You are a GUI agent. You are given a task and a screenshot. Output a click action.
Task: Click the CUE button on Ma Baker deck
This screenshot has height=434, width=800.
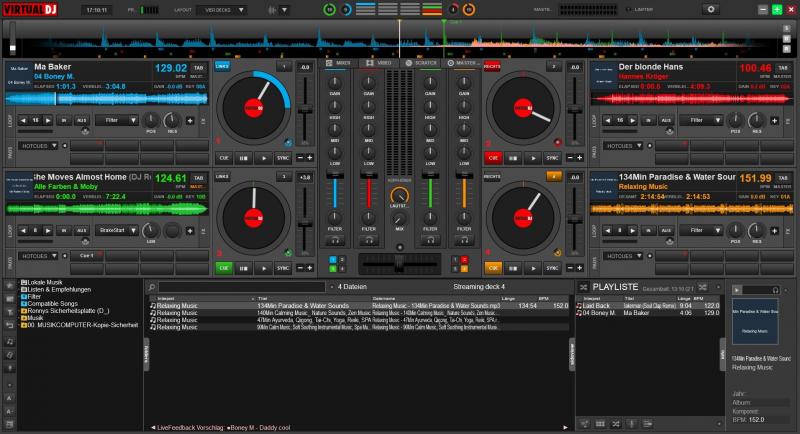(x=224, y=158)
